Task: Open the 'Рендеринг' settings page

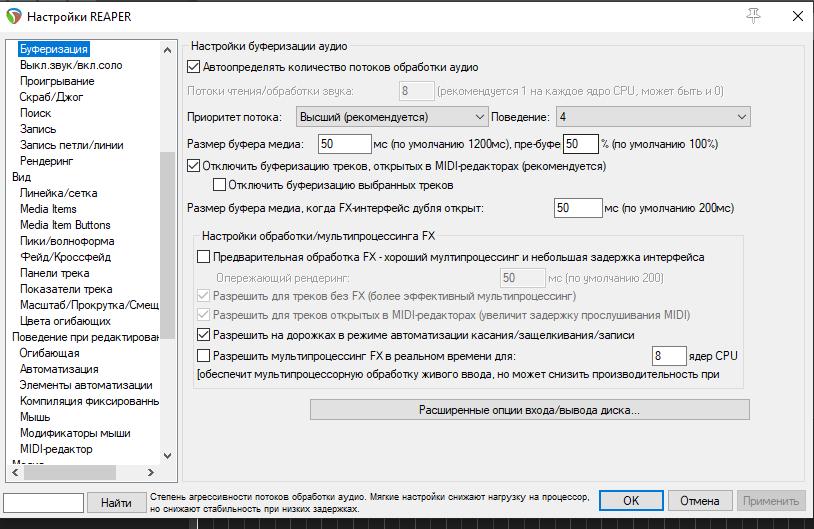Action: click(47, 161)
